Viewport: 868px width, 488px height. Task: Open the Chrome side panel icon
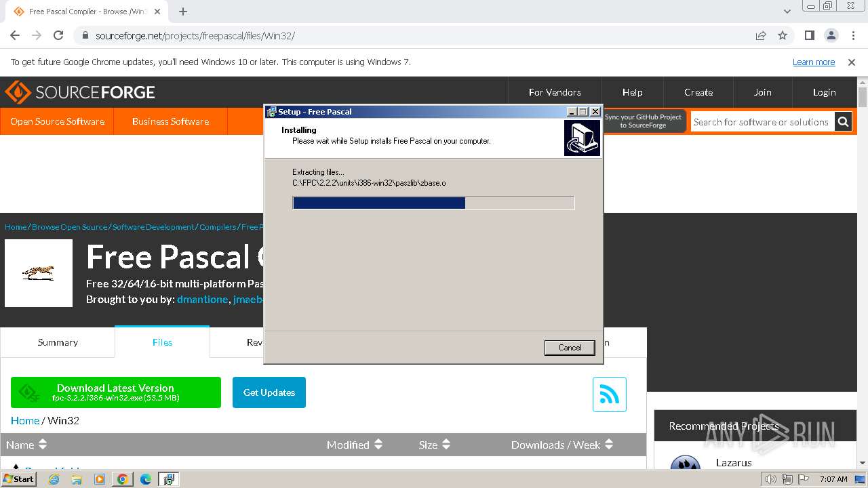[x=809, y=35]
